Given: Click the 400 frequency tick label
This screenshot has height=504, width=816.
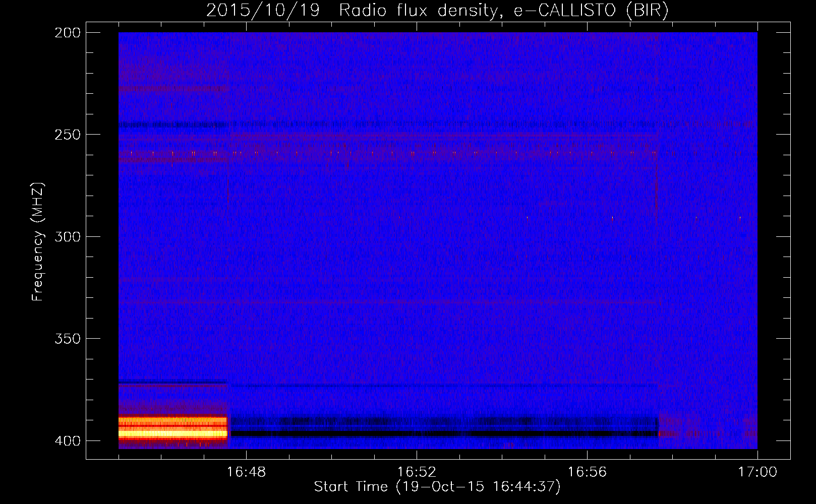Looking at the screenshot, I should 68,441.
